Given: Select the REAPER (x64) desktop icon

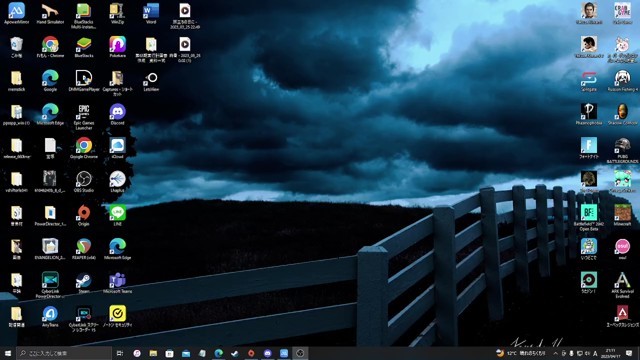Looking at the screenshot, I should point(84,249).
